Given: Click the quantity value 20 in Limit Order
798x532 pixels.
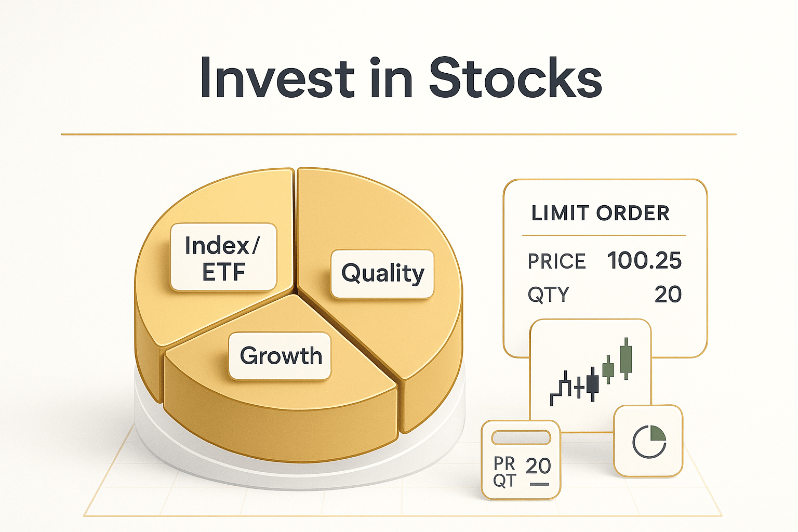Looking at the screenshot, I should tap(668, 295).
